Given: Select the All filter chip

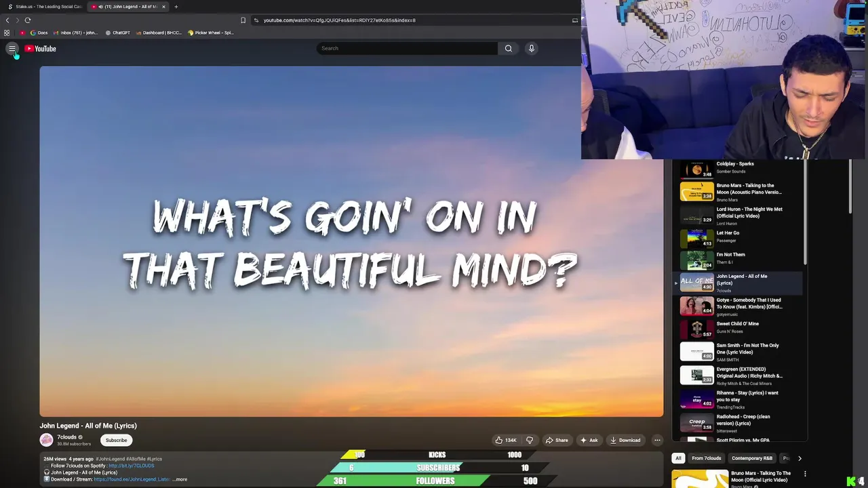Looking at the screenshot, I should tap(678, 458).
